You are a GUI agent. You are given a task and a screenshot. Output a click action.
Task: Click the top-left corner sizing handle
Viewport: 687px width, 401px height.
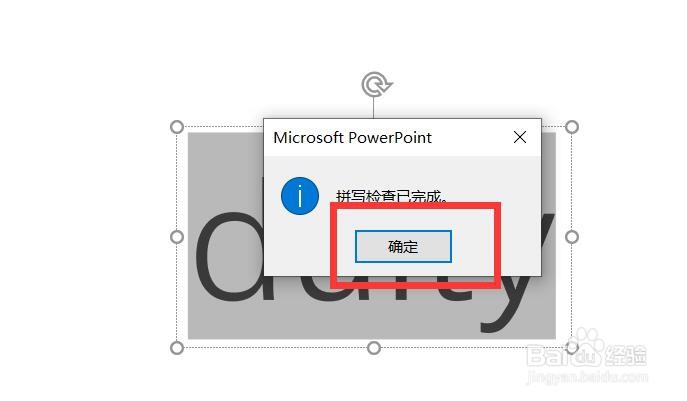coord(177,127)
